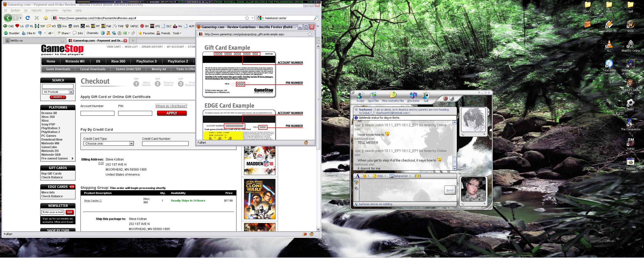Screen dimensions: 644x258
Task: Click the Stumble! toolbar button
Action: point(12,33)
